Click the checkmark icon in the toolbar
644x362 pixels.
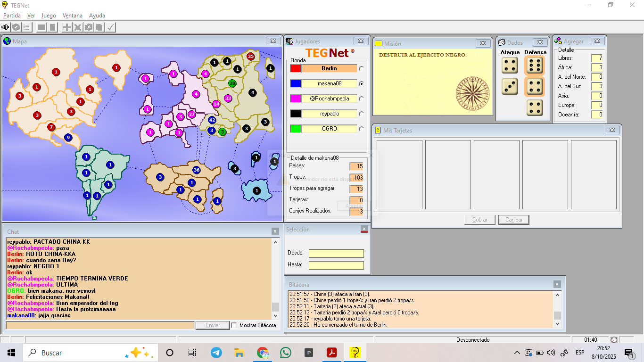click(x=110, y=27)
